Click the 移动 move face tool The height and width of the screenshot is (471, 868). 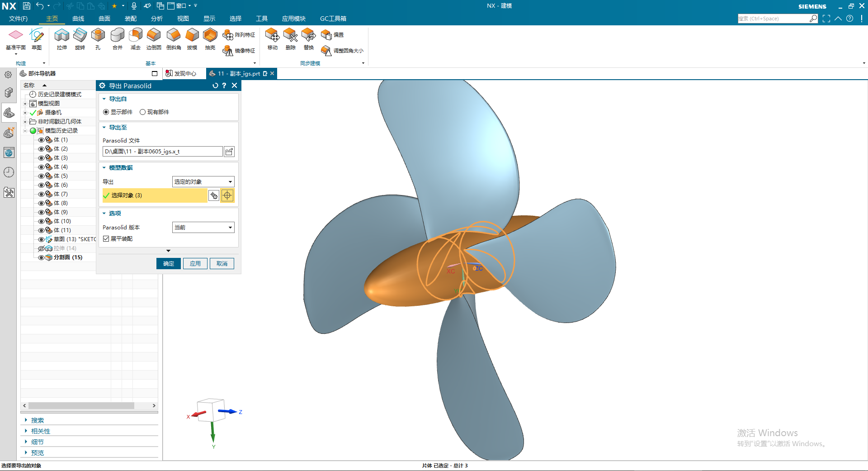(x=273, y=39)
